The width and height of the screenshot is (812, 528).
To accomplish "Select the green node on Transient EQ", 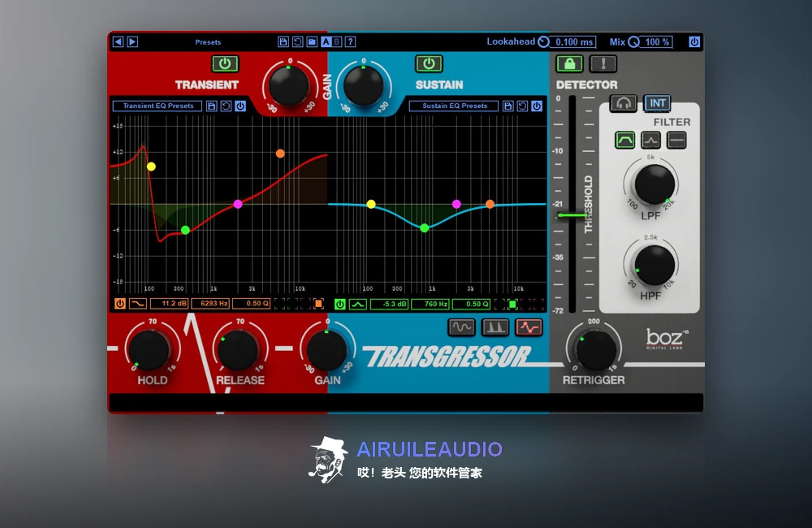I will point(185,230).
